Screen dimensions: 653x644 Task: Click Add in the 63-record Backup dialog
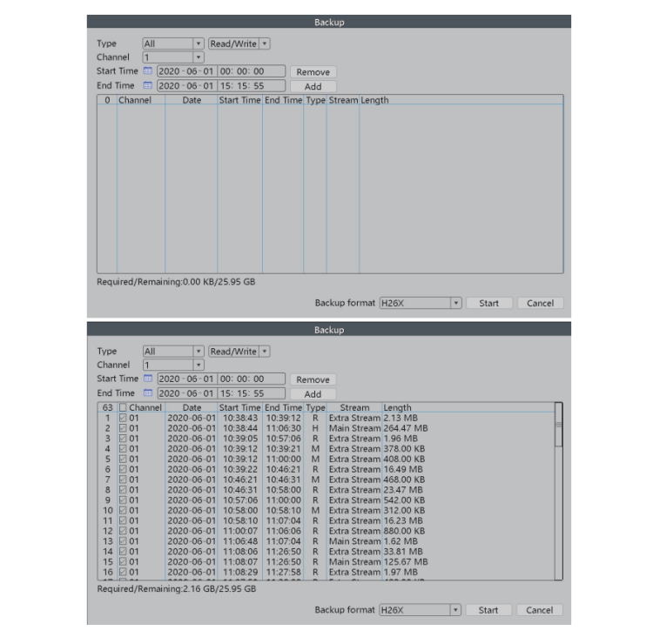313,394
